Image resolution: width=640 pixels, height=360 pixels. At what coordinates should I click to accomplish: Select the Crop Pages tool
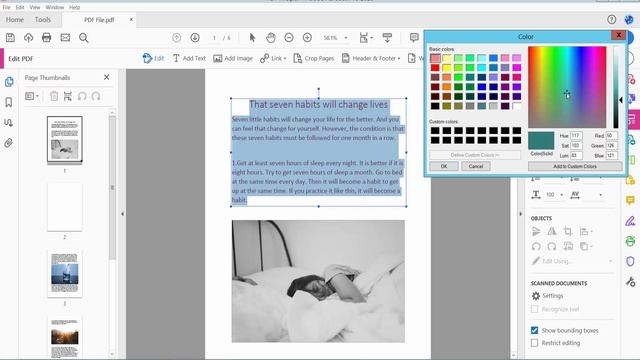[313, 58]
